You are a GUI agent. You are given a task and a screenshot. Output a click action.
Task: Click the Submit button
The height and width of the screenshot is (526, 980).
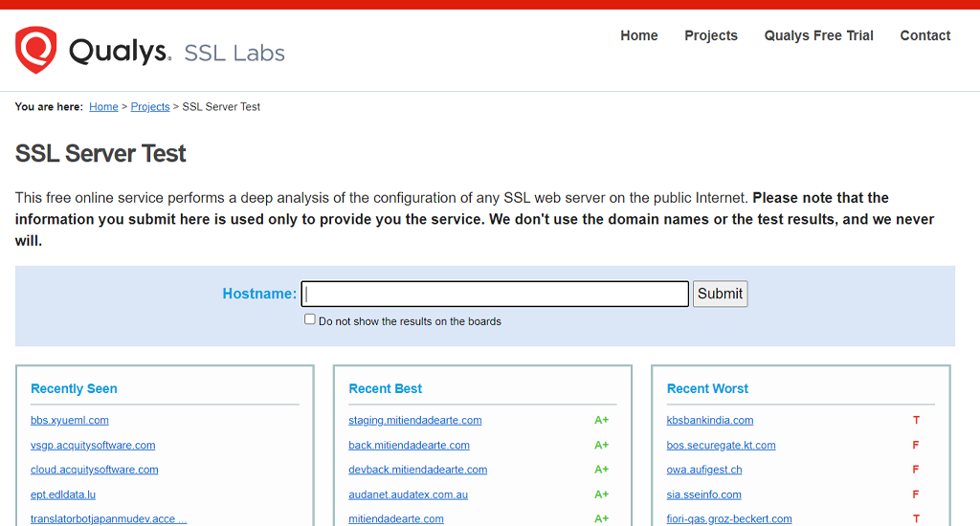720,294
